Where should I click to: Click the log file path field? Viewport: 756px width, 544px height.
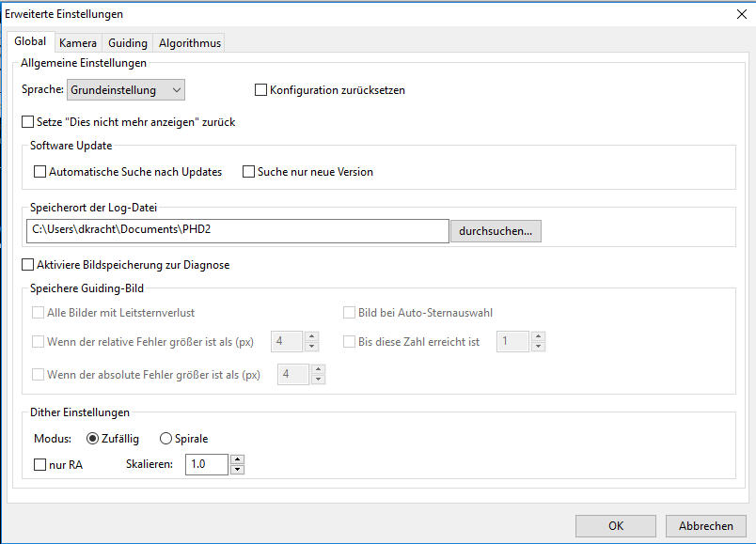238,231
